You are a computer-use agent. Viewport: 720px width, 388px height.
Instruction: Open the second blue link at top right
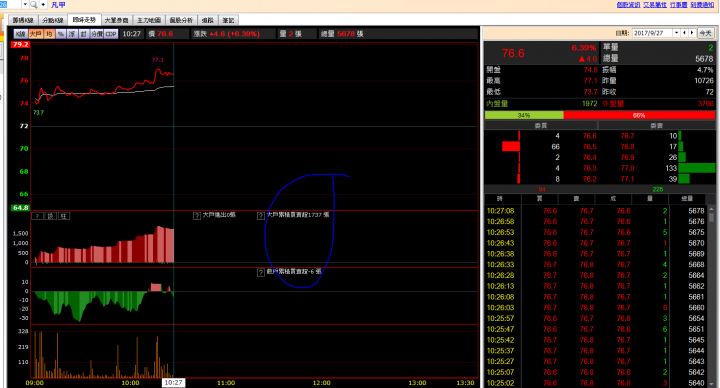pos(655,5)
